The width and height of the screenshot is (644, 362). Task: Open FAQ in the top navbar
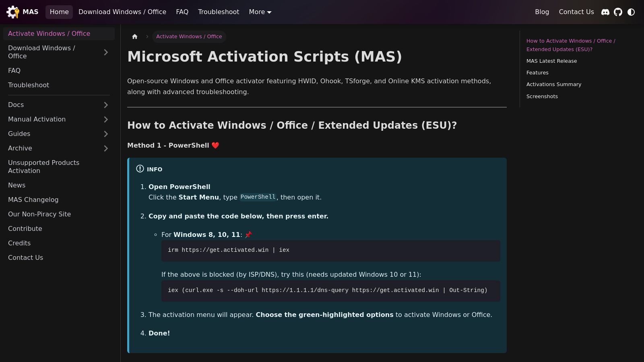[182, 12]
